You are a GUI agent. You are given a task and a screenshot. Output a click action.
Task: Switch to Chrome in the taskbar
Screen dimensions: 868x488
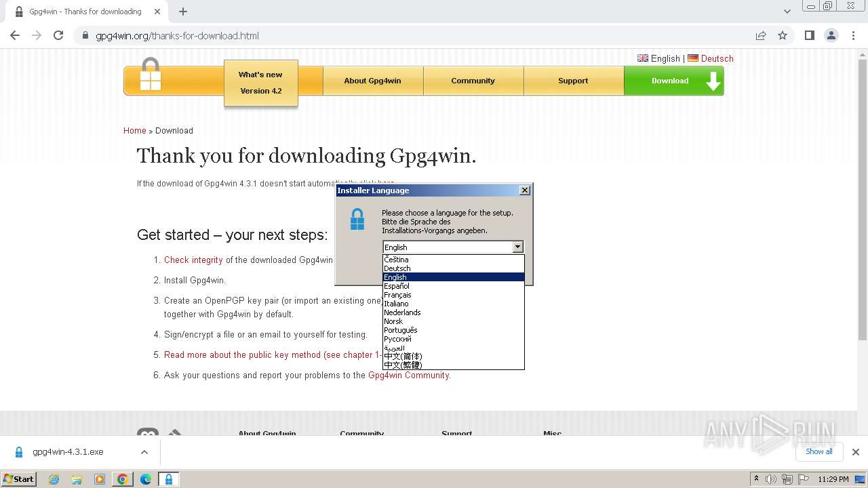click(123, 479)
